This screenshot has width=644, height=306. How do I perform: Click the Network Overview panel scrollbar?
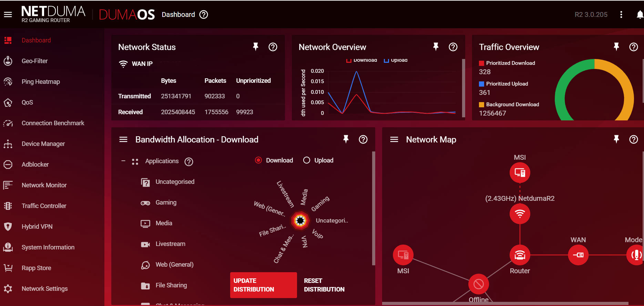coord(463,88)
